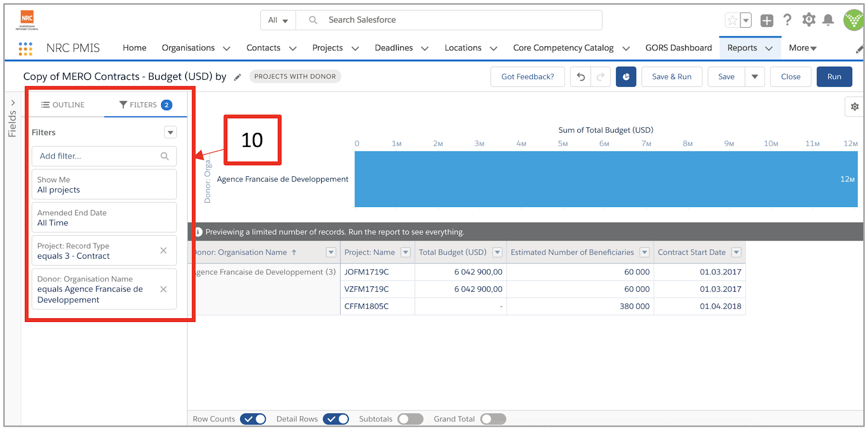Click the pencil to edit navigation bar
This screenshot has height=431, width=868.
pyautogui.click(x=859, y=49)
